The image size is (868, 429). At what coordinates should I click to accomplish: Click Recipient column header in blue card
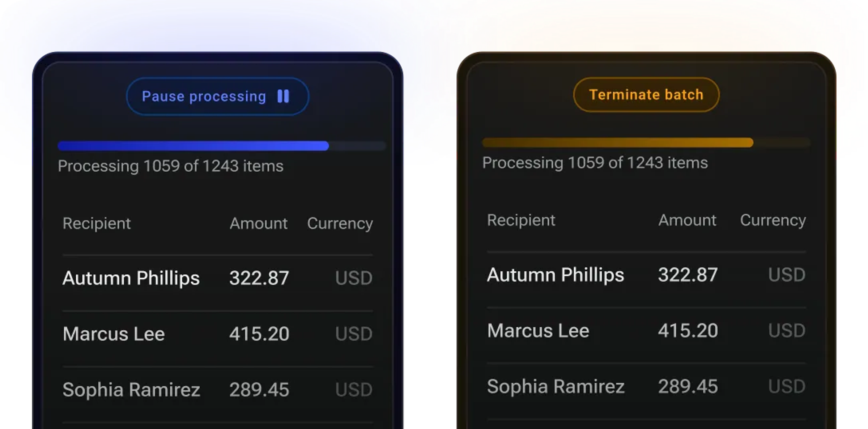point(97,223)
